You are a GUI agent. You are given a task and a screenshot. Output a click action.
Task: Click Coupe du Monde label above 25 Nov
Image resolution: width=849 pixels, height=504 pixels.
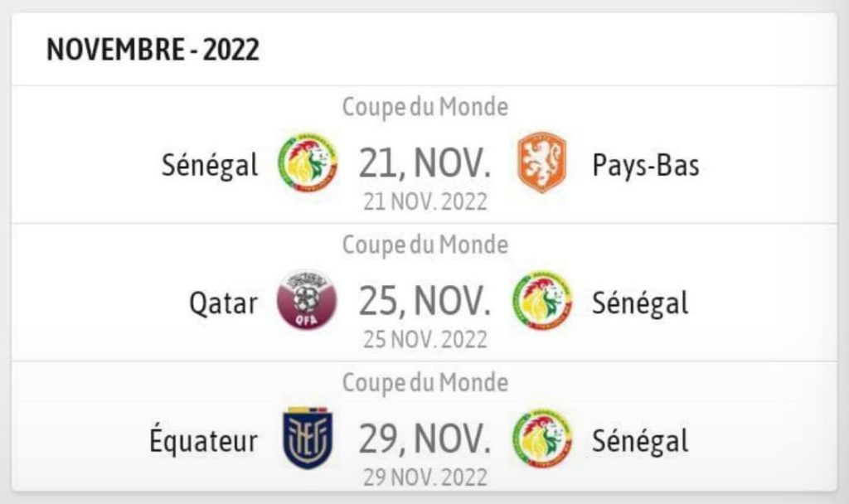click(x=425, y=245)
